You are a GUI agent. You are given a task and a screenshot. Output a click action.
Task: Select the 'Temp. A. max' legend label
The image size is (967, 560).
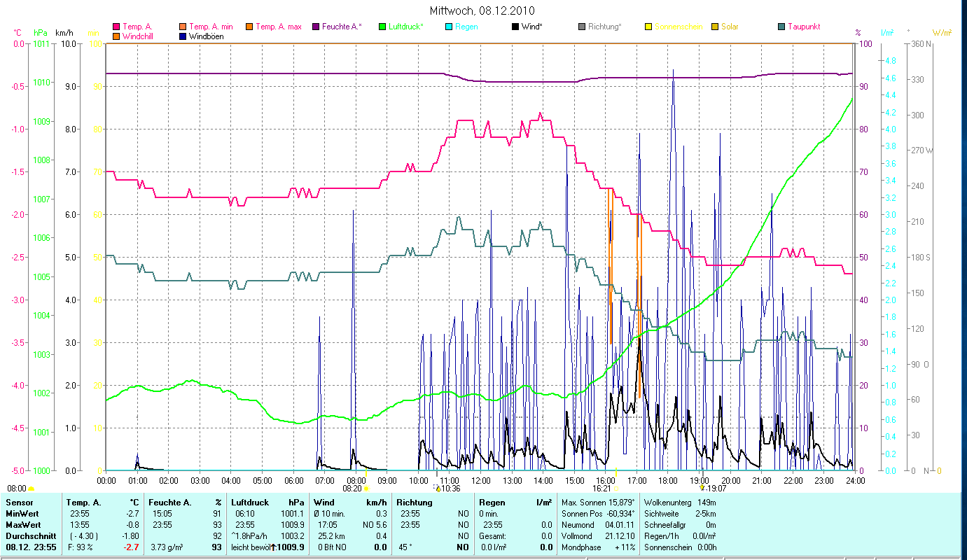tap(279, 27)
